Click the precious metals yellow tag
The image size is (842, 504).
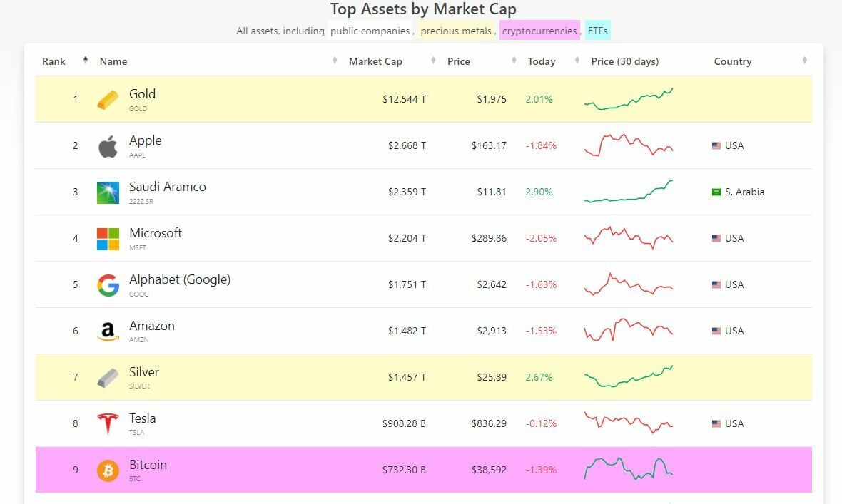(x=456, y=31)
